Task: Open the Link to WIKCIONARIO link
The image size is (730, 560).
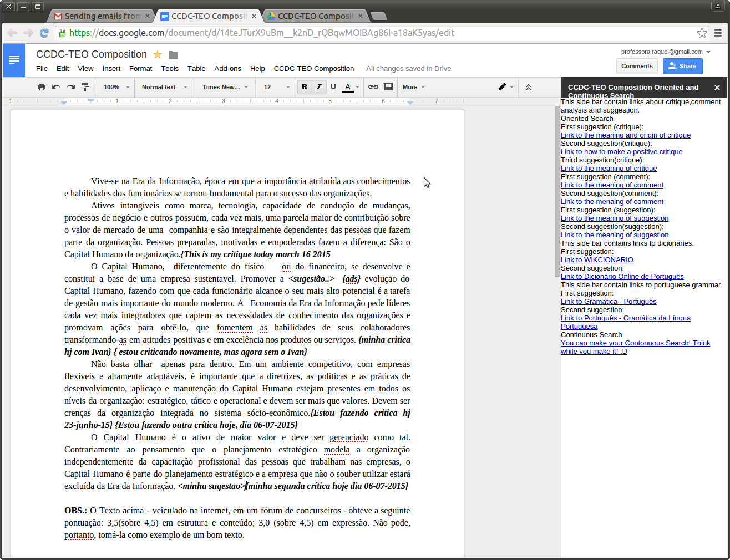Action: (596, 259)
